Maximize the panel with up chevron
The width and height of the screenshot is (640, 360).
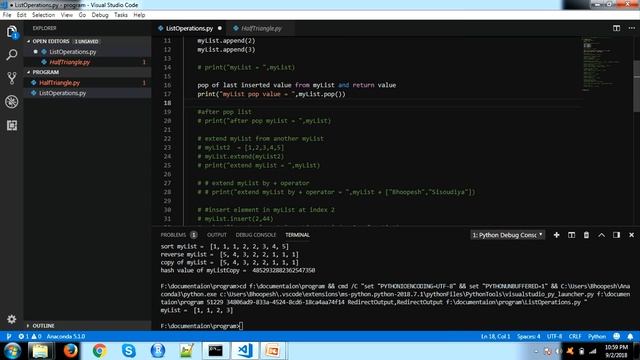tap(601, 235)
